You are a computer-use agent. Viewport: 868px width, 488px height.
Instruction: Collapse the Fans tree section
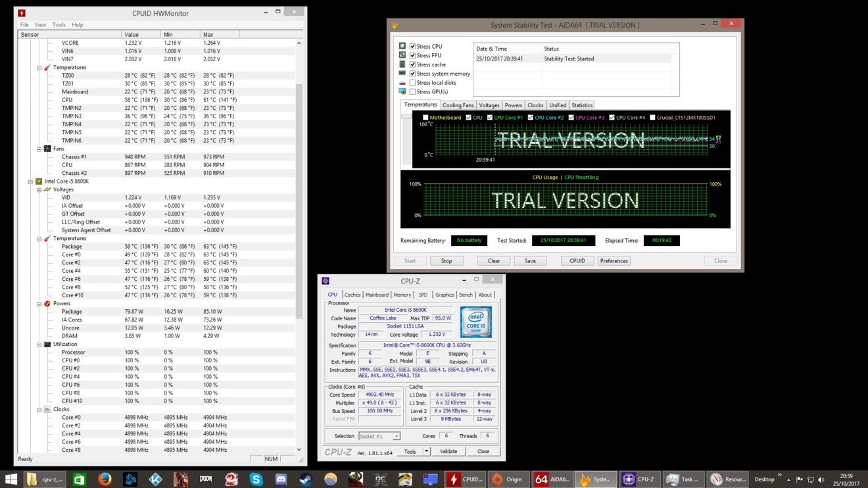point(39,149)
